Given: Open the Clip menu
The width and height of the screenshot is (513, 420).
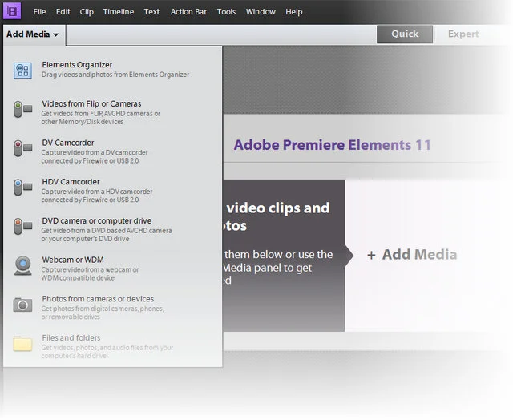Looking at the screenshot, I should (x=87, y=12).
